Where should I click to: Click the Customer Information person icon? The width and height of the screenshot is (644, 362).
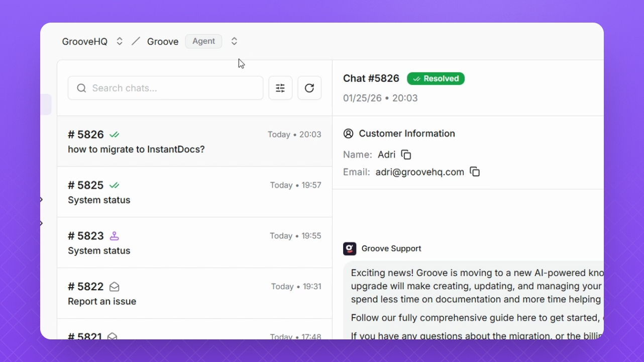click(x=348, y=134)
